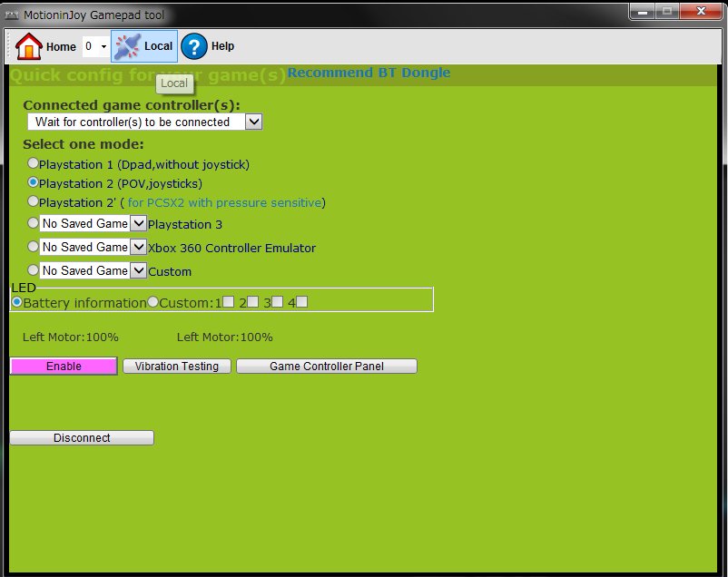
Task: Click the Disconnect button
Action: coord(82,438)
